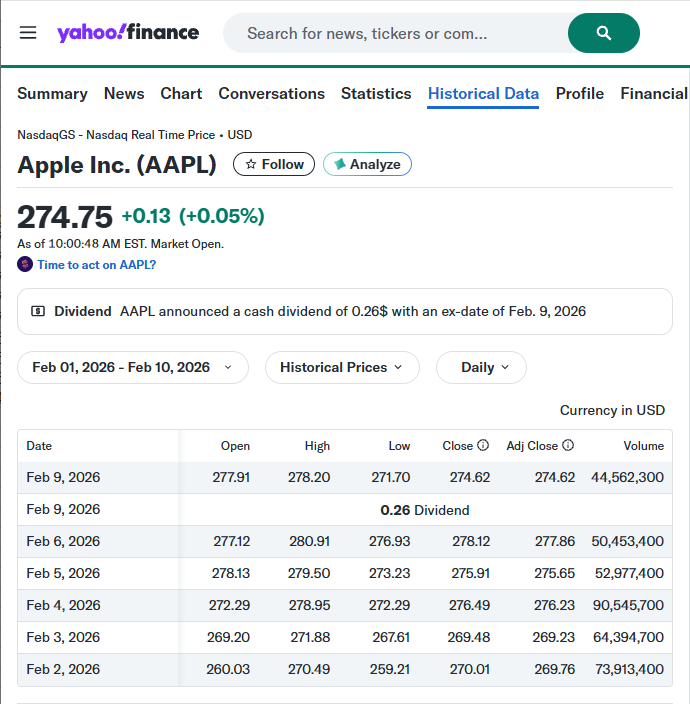The height and width of the screenshot is (704, 690).
Task: Click the open price 269.20 cell
Action: [x=229, y=637]
